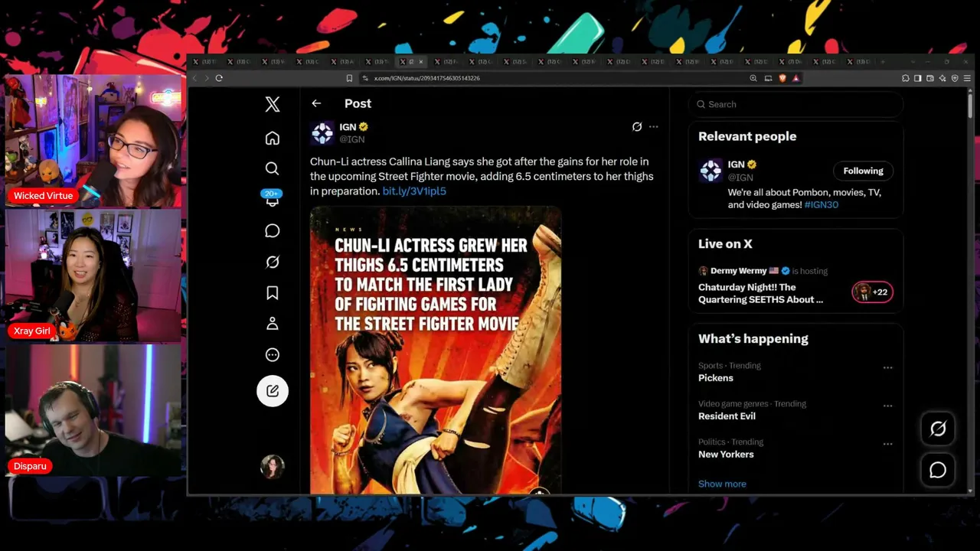The width and height of the screenshot is (980, 551).
Task: Open Explore via the sidebar magnifier icon
Action: pos(273,168)
